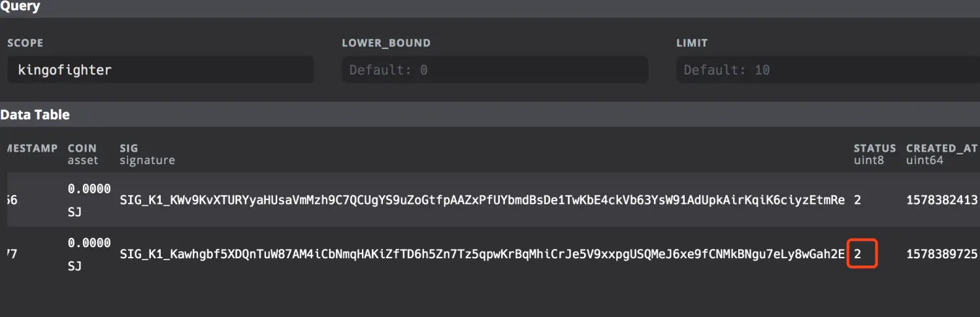980x317 pixels.
Task: Click the LOWER_BOUND label text
Action: pyautogui.click(x=386, y=43)
